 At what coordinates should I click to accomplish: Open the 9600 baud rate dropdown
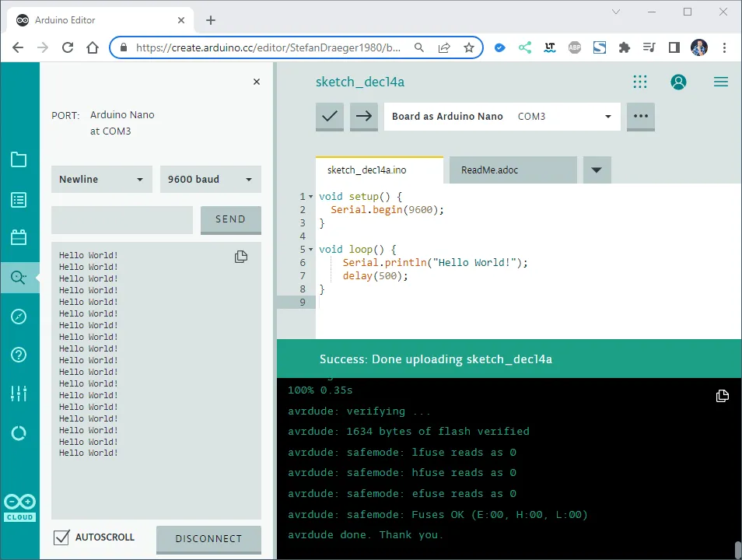click(x=210, y=179)
